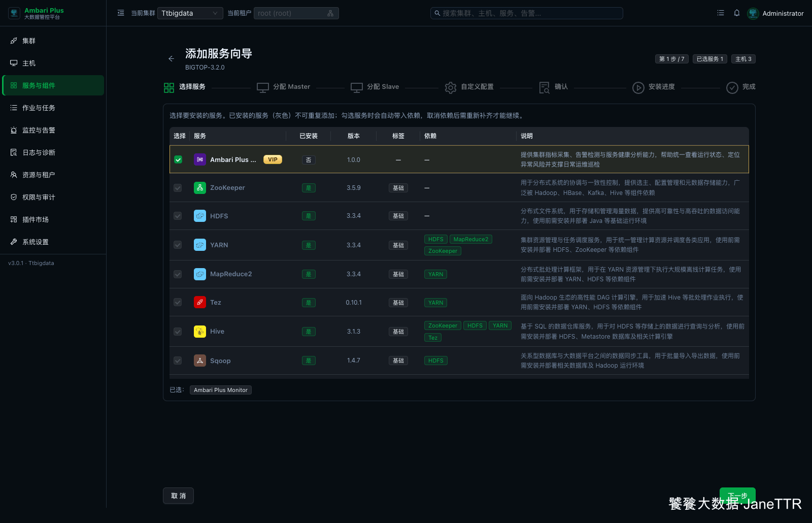
Task: Click the VIP badge on Ambari Plus row
Action: [x=273, y=159]
